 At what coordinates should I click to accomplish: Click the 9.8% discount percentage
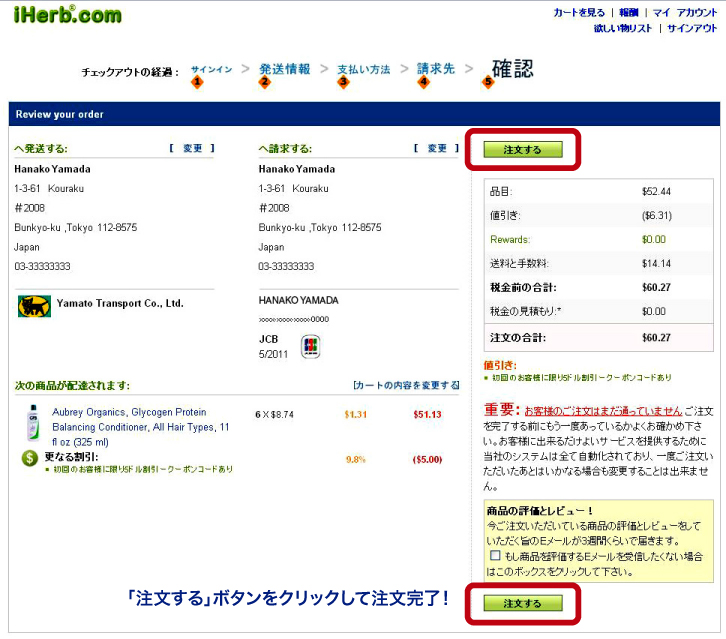click(356, 459)
